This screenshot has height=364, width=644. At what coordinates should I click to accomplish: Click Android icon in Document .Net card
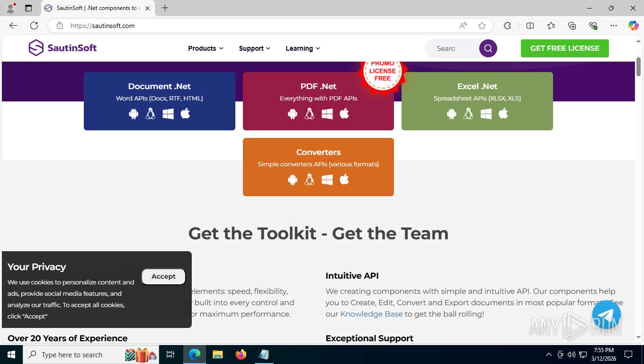point(134,114)
